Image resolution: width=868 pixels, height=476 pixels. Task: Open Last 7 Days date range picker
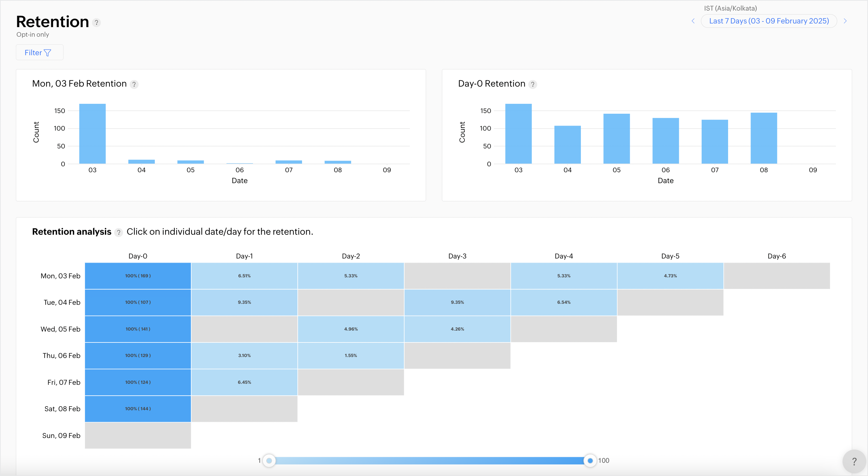coord(769,21)
